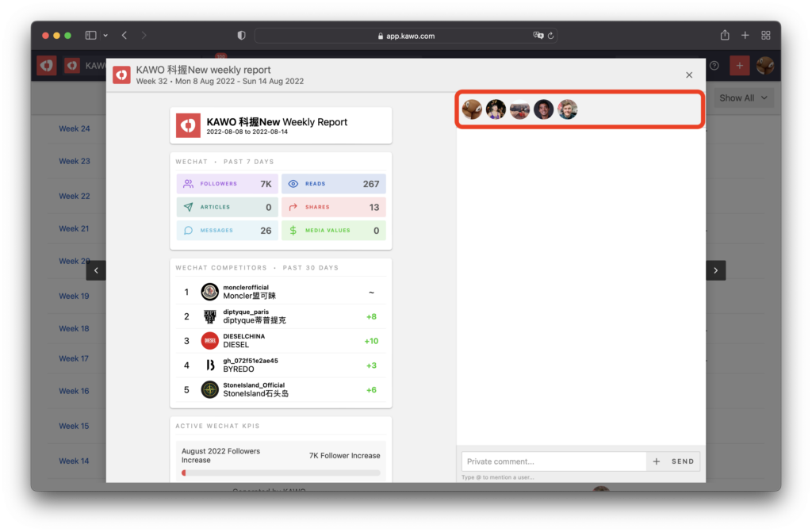Reload the page with the refresh icon
The width and height of the screenshot is (812, 532).
point(550,35)
